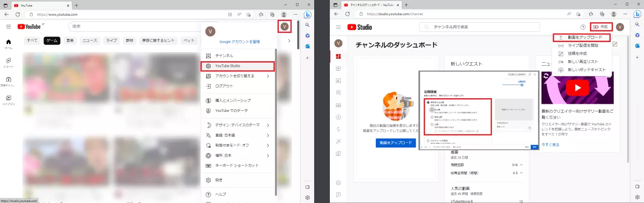Open the audio library icon in Studio sidebar
The image size is (644, 203).
pos(338,153)
